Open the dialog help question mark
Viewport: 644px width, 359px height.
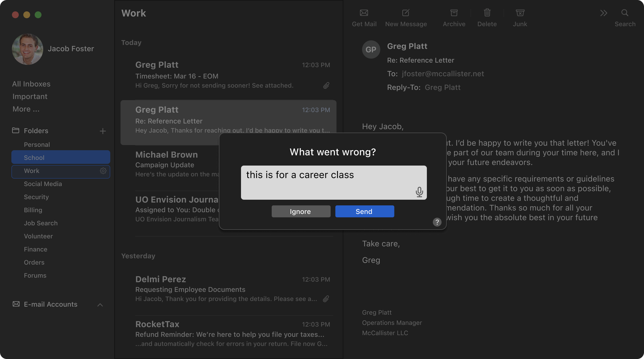(x=437, y=222)
